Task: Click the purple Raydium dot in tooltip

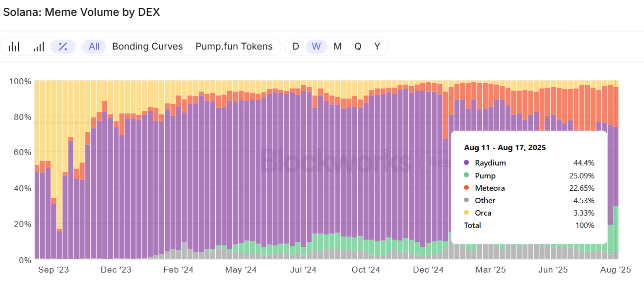Action: click(x=466, y=163)
